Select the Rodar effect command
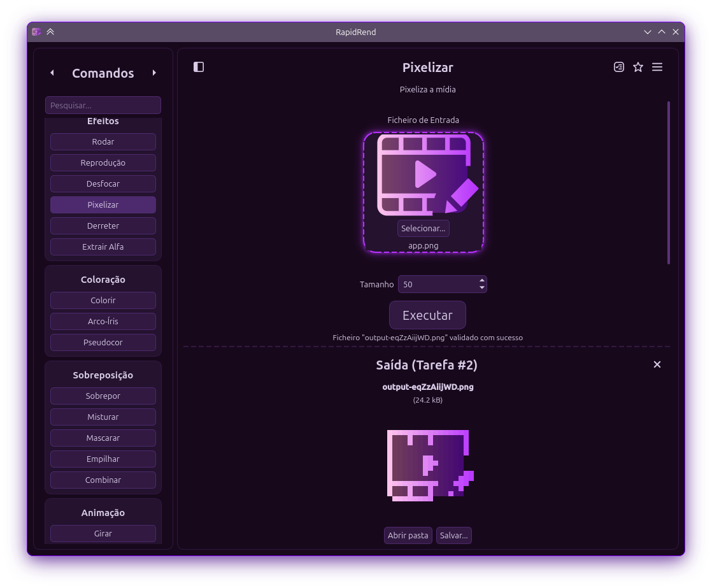 [x=103, y=141]
